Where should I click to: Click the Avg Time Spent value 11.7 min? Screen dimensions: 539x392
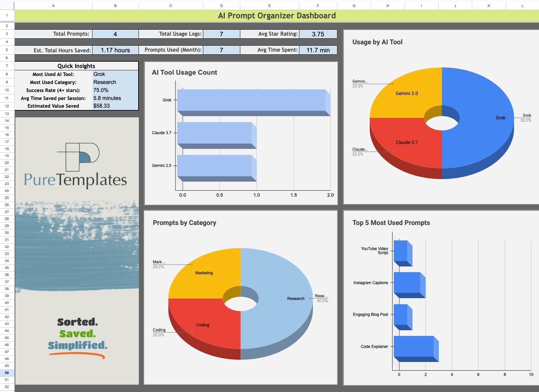[x=318, y=50]
